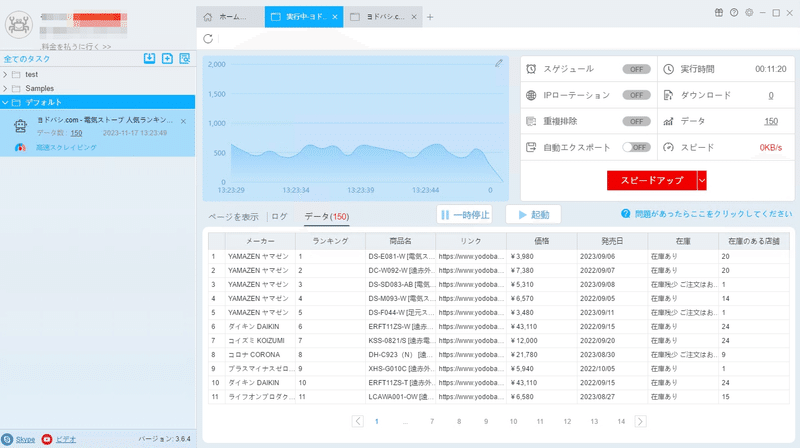Click the schedule clock icon
Screen dimensions: 800x448
click(x=531, y=69)
